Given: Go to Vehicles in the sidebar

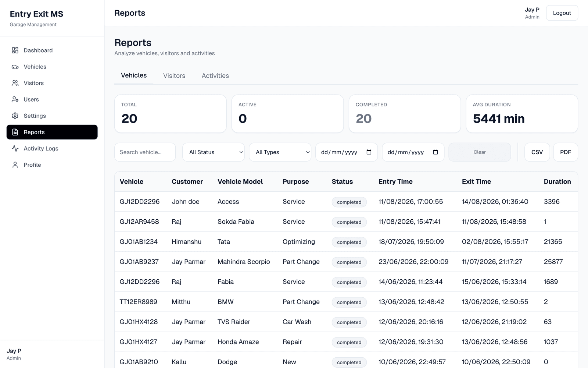Looking at the screenshot, I should point(52,67).
